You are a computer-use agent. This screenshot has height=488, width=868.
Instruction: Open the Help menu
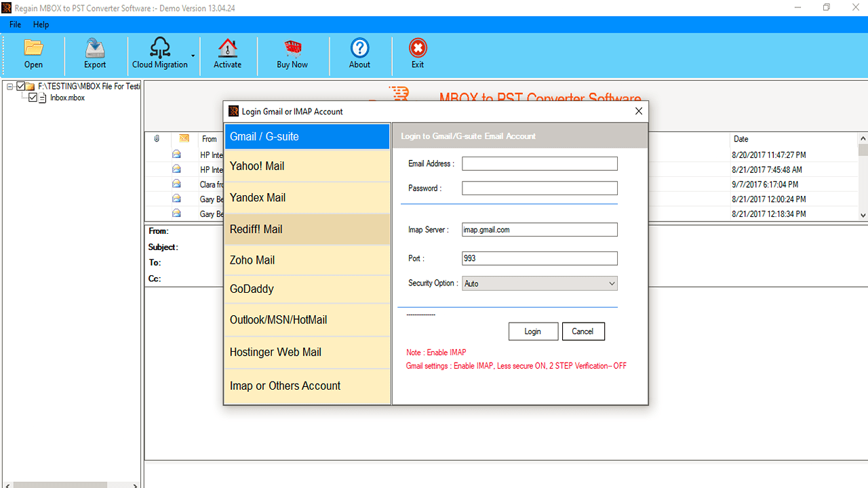tap(41, 24)
